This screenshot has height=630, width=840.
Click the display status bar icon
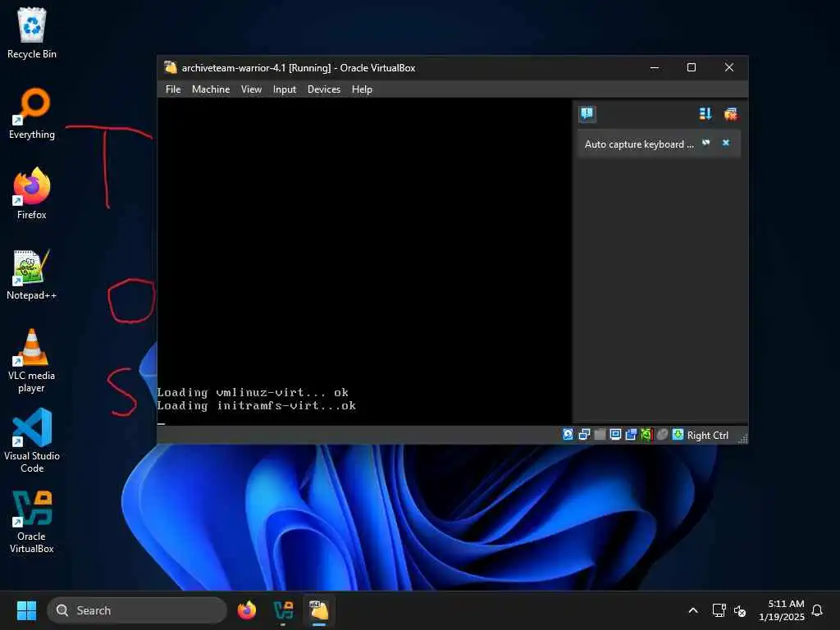pos(615,435)
